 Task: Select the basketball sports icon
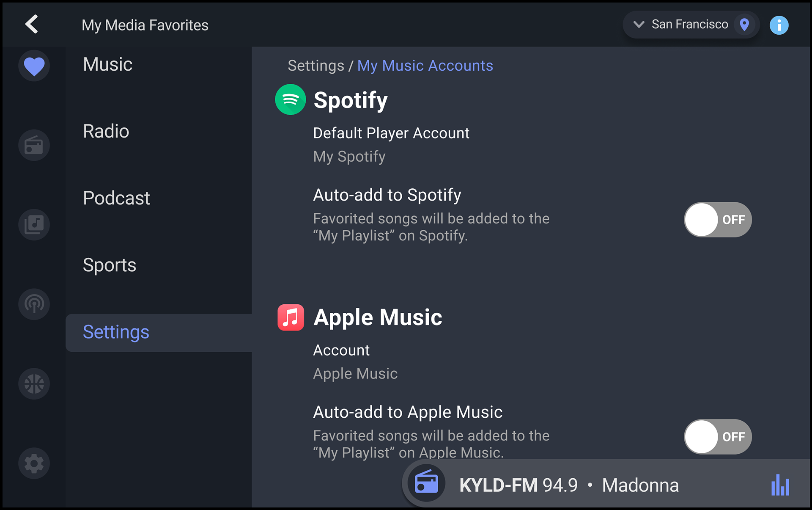[x=34, y=384]
